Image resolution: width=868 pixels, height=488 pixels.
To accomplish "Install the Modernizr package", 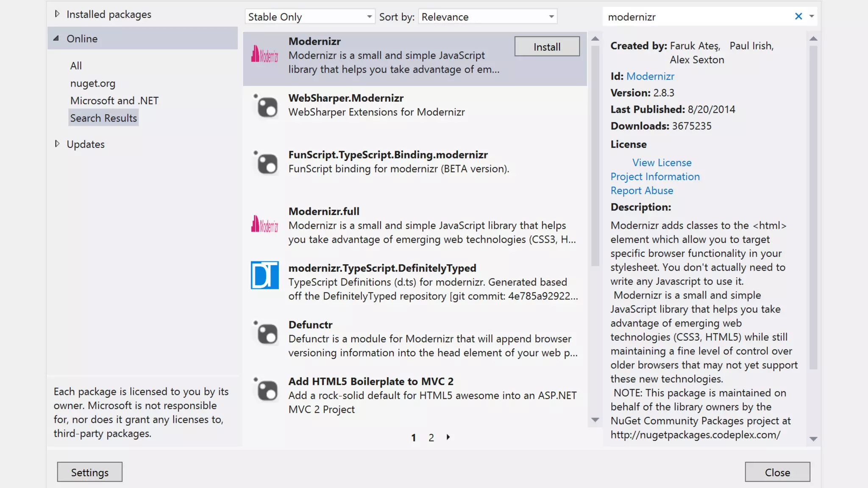I will pyautogui.click(x=547, y=47).
